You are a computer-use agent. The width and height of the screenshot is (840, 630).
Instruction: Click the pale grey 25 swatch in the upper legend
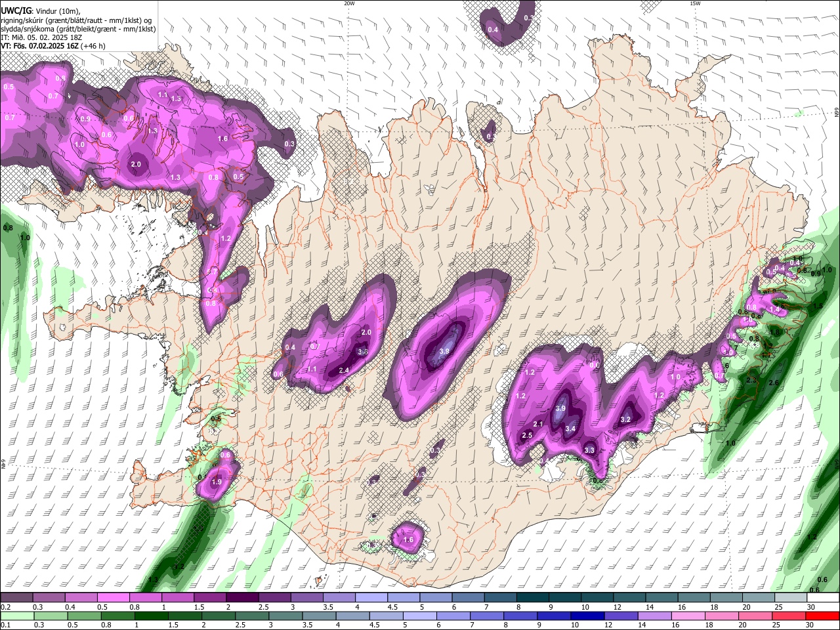click(x=791, y=597)
